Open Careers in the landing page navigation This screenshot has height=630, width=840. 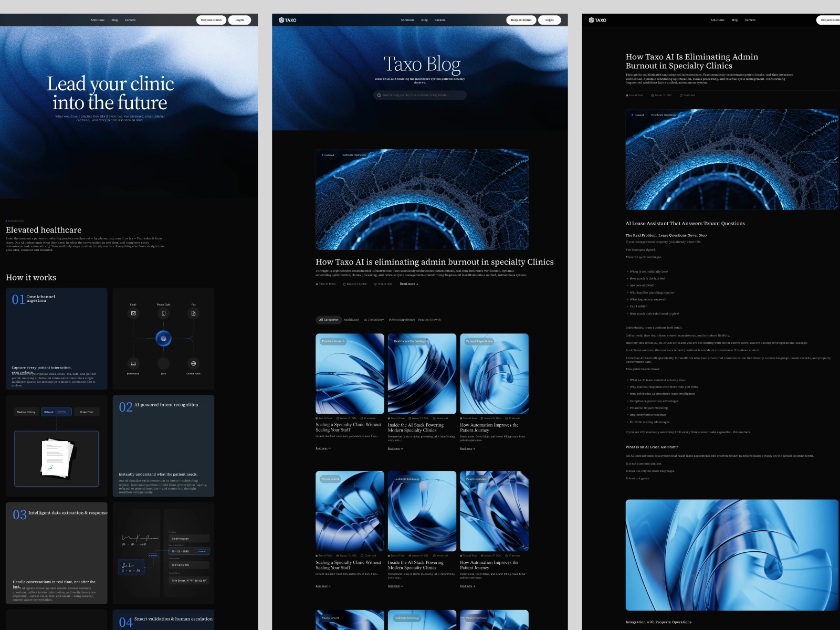pos(130,20)
